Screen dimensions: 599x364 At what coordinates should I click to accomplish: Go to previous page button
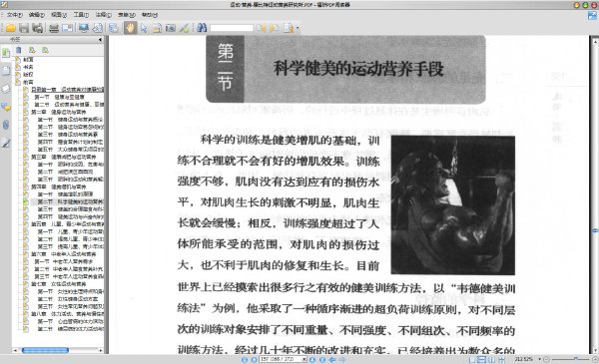[254, 359]
